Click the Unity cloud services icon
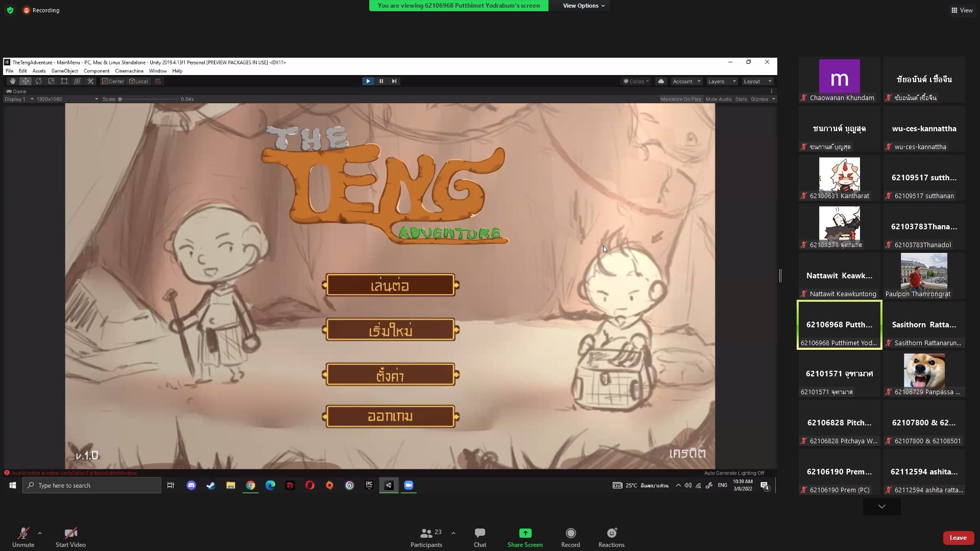 (x=661, y=81)
